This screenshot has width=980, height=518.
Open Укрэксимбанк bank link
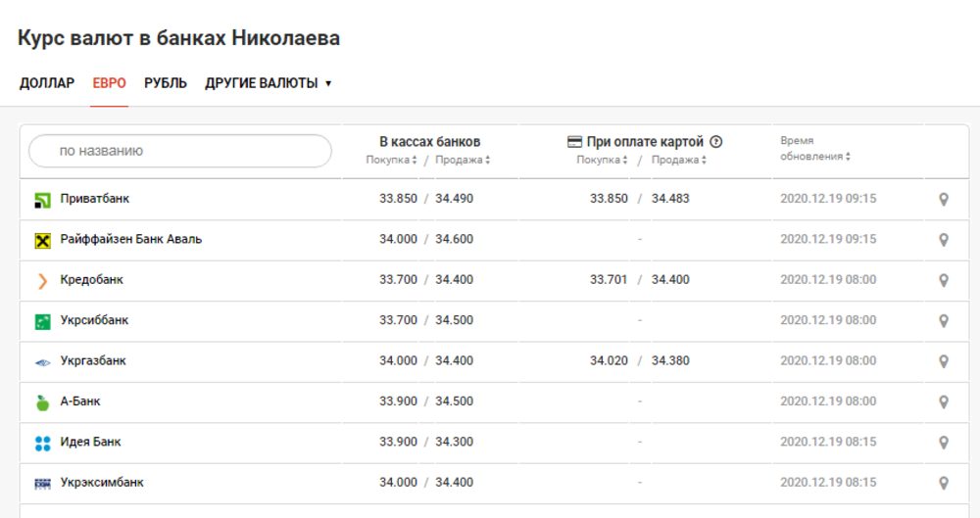[x=102, y=483]
